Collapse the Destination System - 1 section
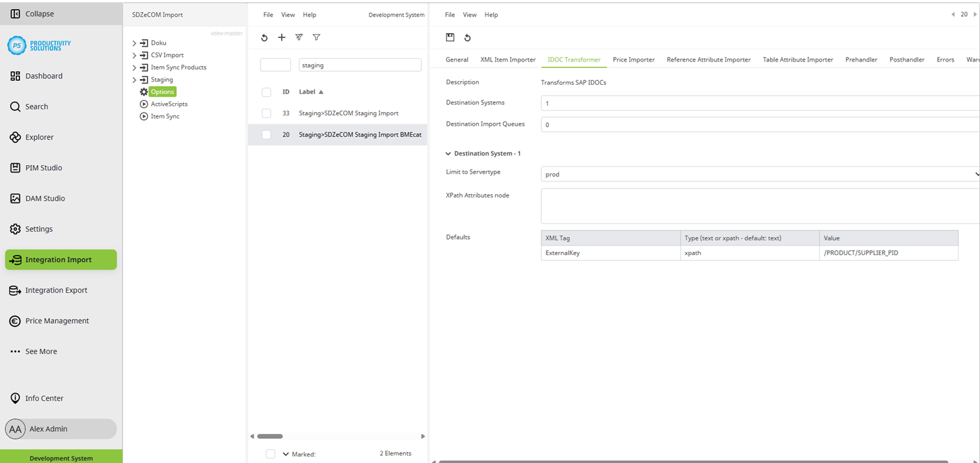 [448, 153]
